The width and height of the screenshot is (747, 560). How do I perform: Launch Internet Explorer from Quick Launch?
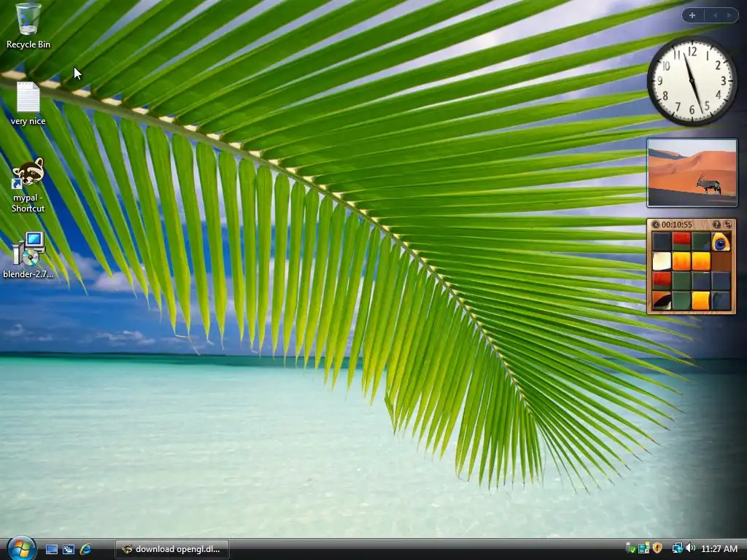(x=86, y=549)
